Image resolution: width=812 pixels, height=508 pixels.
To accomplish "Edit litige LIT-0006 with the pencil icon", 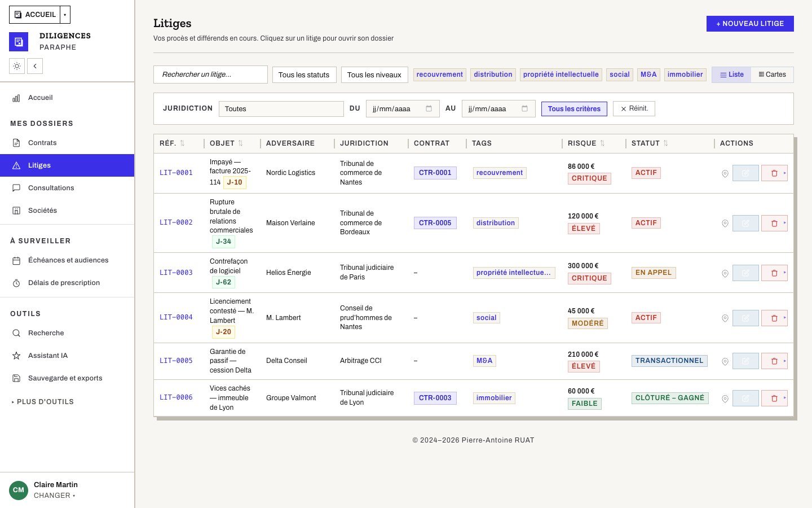I will point(745,398).
